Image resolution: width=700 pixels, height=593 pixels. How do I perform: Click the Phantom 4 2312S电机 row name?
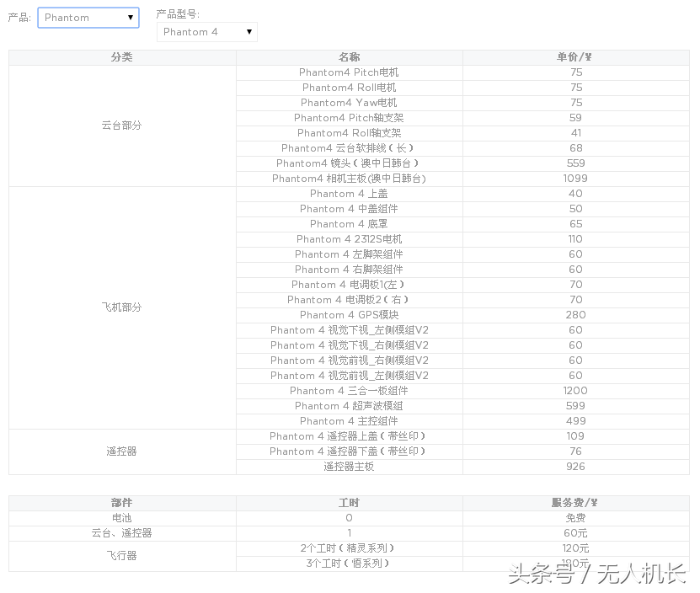[349, 239]
